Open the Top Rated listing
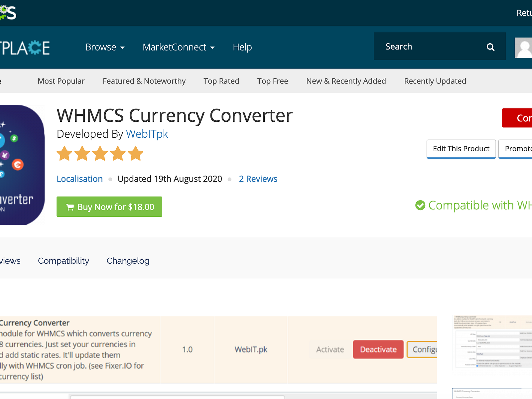This screenshot has width=532, height=399. point(221,81)
